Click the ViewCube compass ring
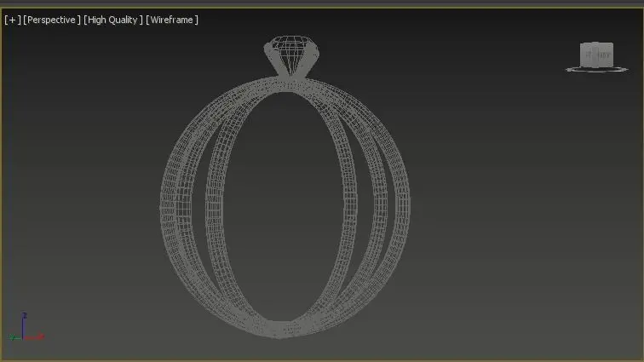Viewport: 644px width, 362px height. (x=597, y=70)
